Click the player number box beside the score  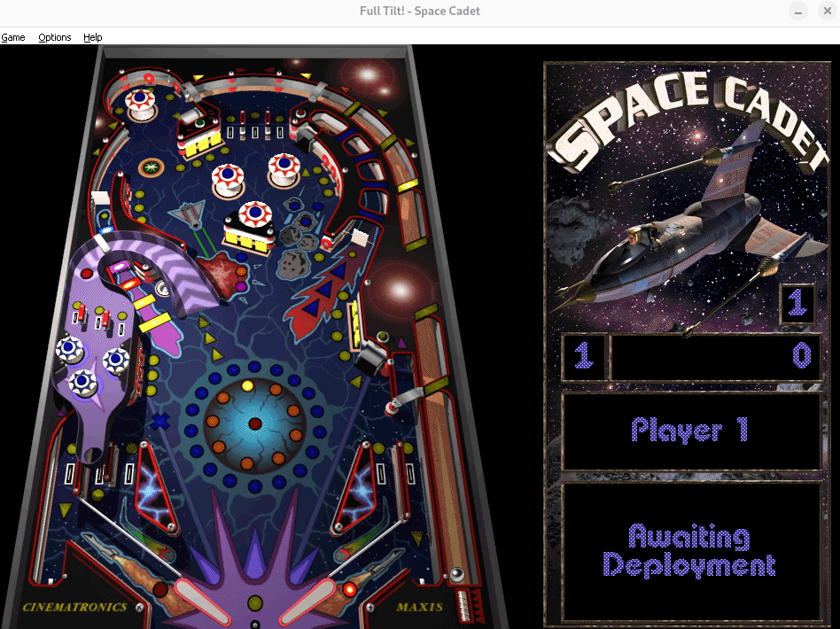584,356
